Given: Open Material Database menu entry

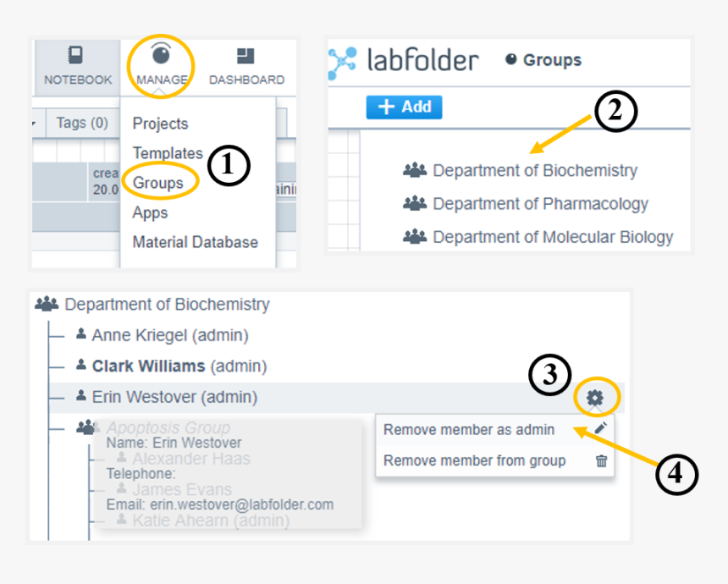Looking at the screenshot, I should pyautogui.click(x=195, y=242).
